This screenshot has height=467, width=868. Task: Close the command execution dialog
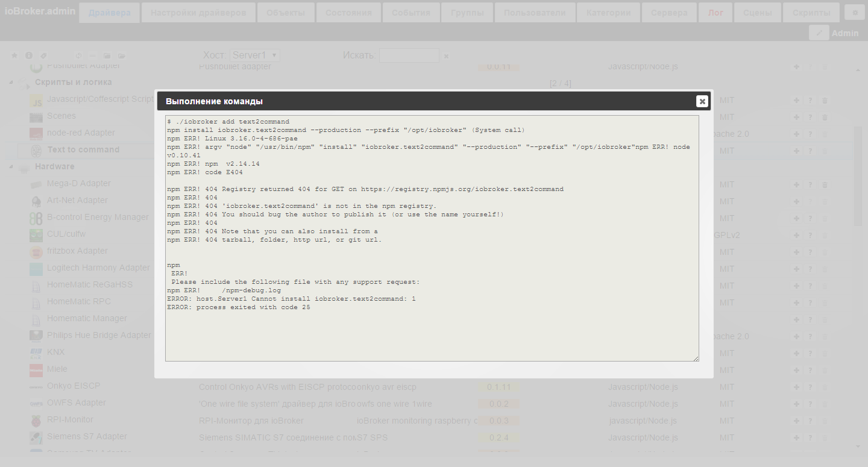click(x=702, y=101)
